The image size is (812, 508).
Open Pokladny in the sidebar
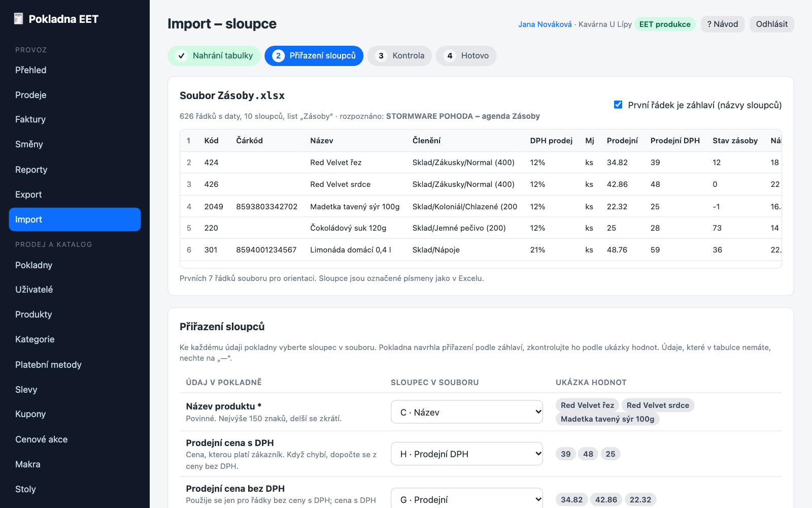tap(75, 265)
